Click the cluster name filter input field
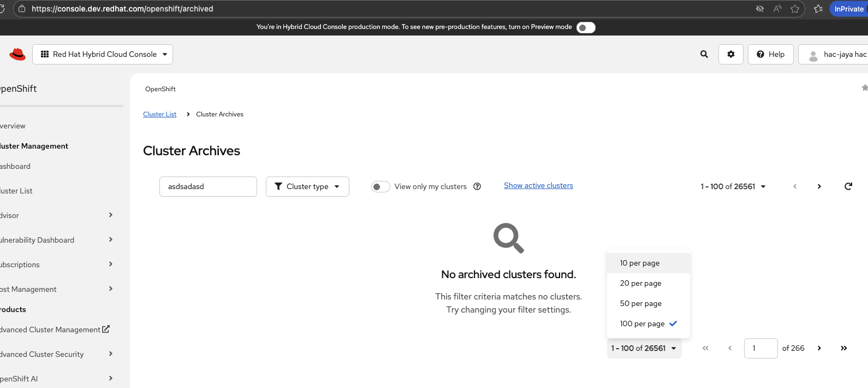The image size is (868, 388). (208, 186)
